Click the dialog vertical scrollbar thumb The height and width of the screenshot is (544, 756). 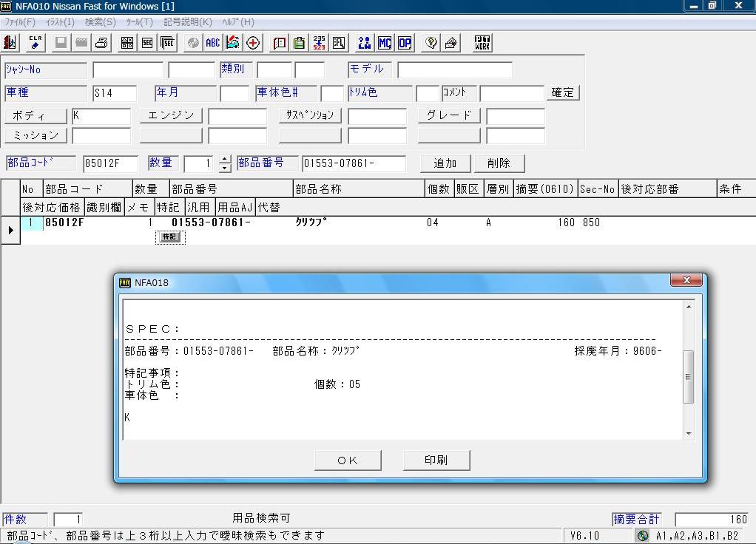689,377
